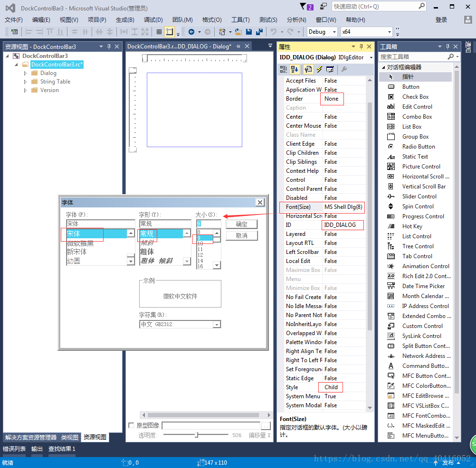This screenshot has width=476, height=468.
Task: Collapse the 对话框编辑器 toolbox group
Action: pyautogui.click(x=383, y=67)
